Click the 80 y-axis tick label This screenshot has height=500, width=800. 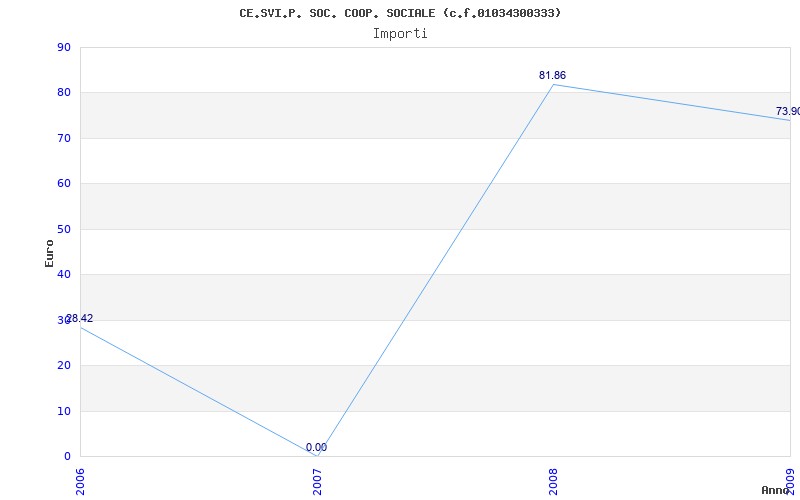click(x=64, y=93)
